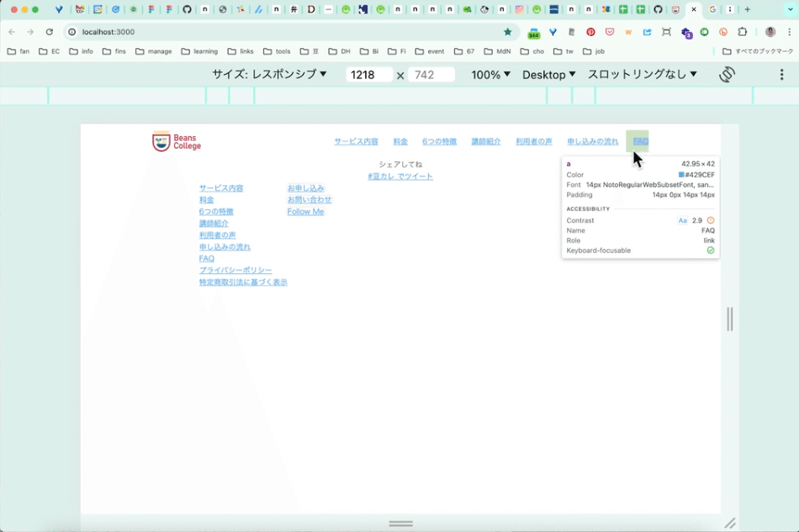The image size is (799, 532).
Task: Reload the localhost page
Action: click(x=50, y=32)
